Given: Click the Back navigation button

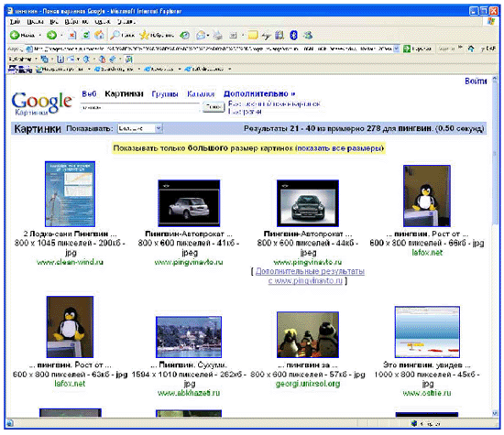Looking at the screenshot, I should tap(22, 35).
